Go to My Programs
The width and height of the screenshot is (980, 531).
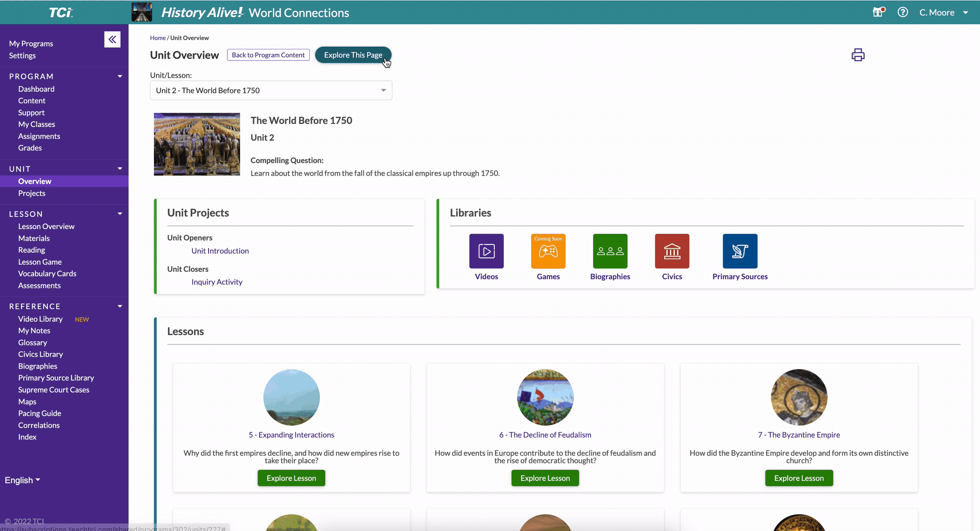coord(31,44)
